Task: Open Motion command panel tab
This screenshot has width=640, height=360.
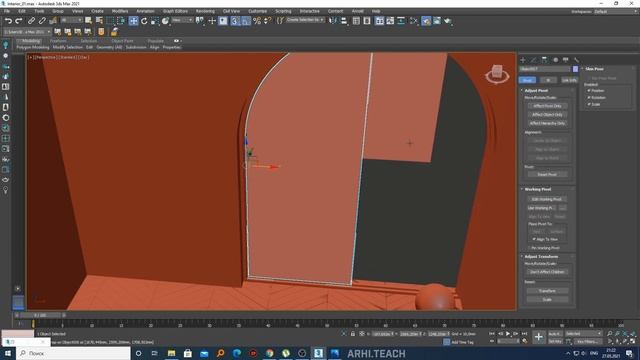Action: 555,60
